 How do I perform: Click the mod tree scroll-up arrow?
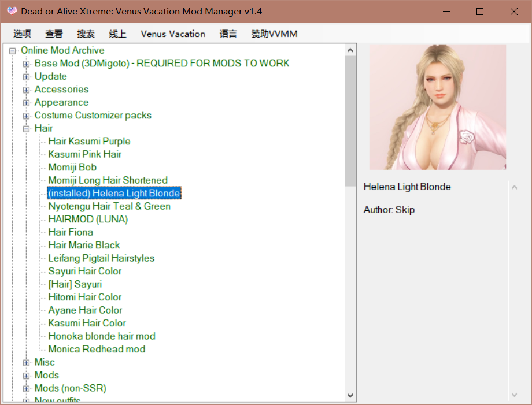pos(350,50)
